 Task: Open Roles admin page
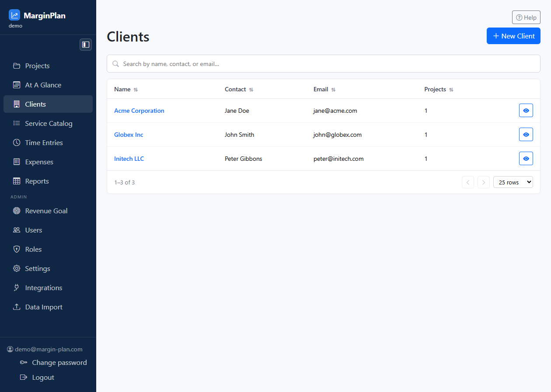pos(48,250)
